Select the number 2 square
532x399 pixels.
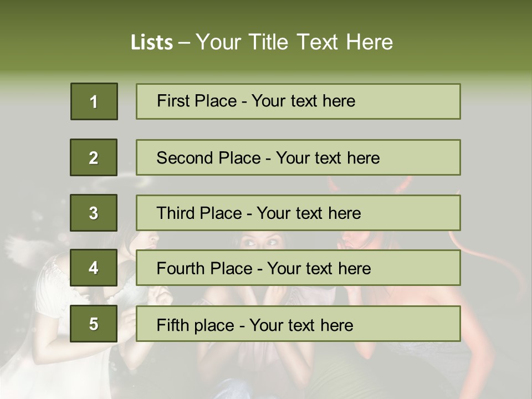94,157
